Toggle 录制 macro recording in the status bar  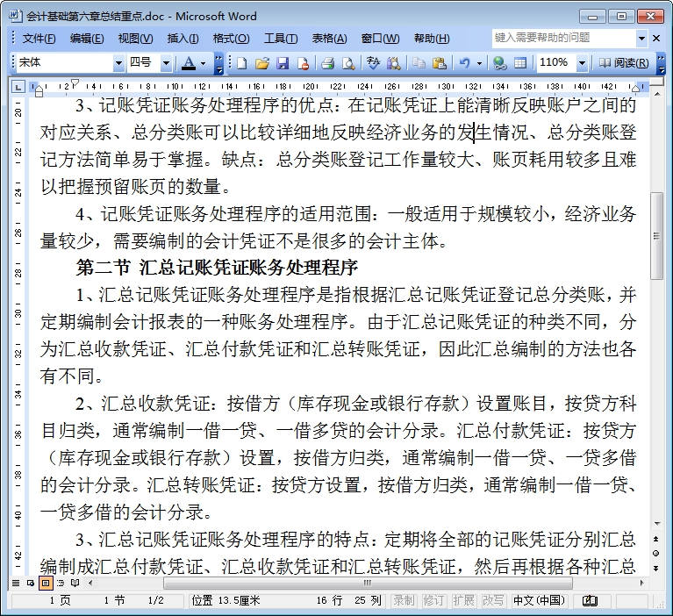tap(404, 600)
